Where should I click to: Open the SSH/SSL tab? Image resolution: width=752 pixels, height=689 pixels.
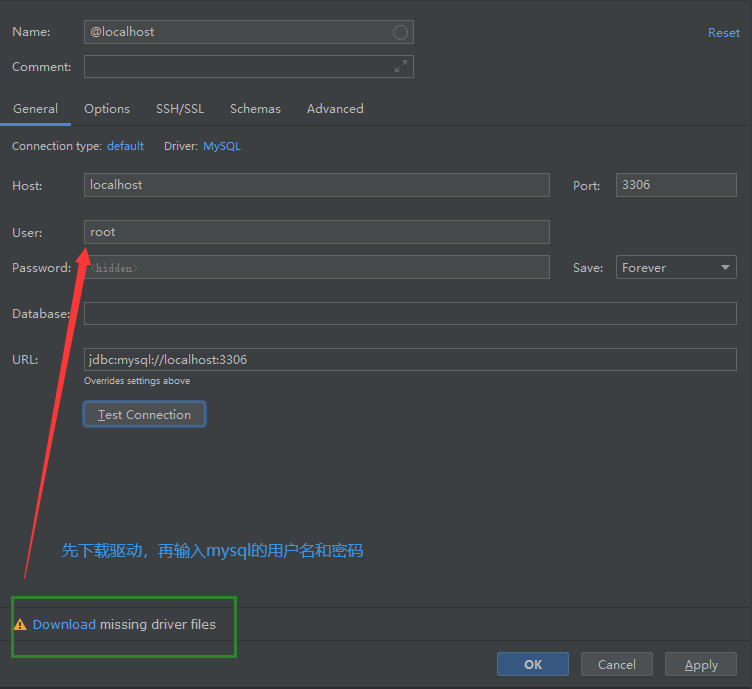click(180, 109)
